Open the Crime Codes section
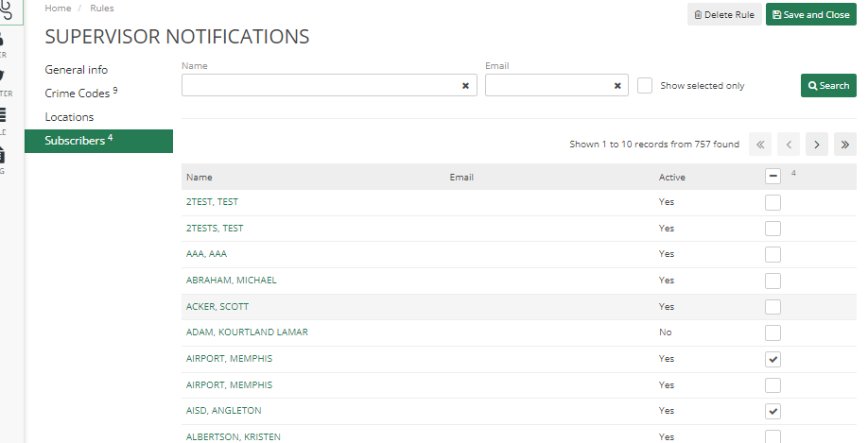The height and width of the screenshot is (443, 868). click(x=80, y=93)
